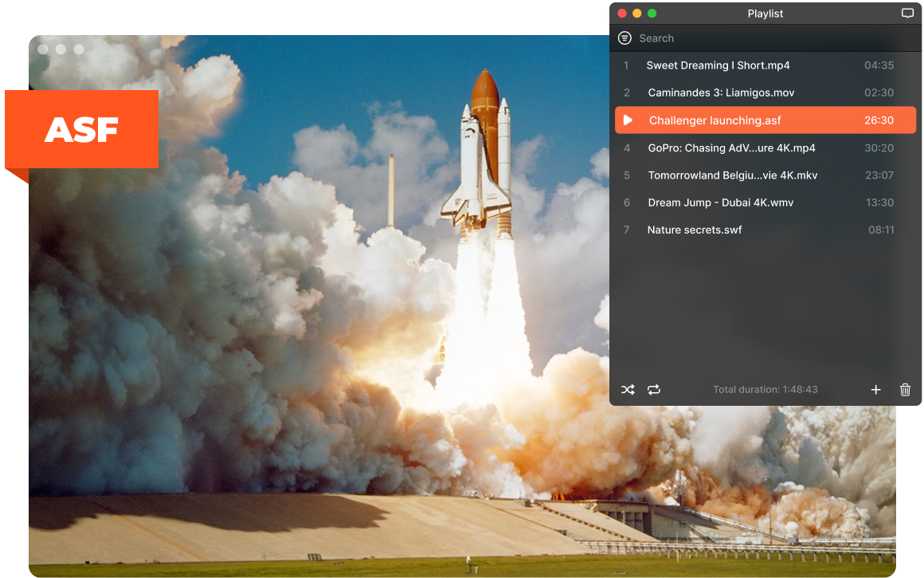Click the 04:35 duration value
This screenshot has width=924, height=578.
pos(879,65)
